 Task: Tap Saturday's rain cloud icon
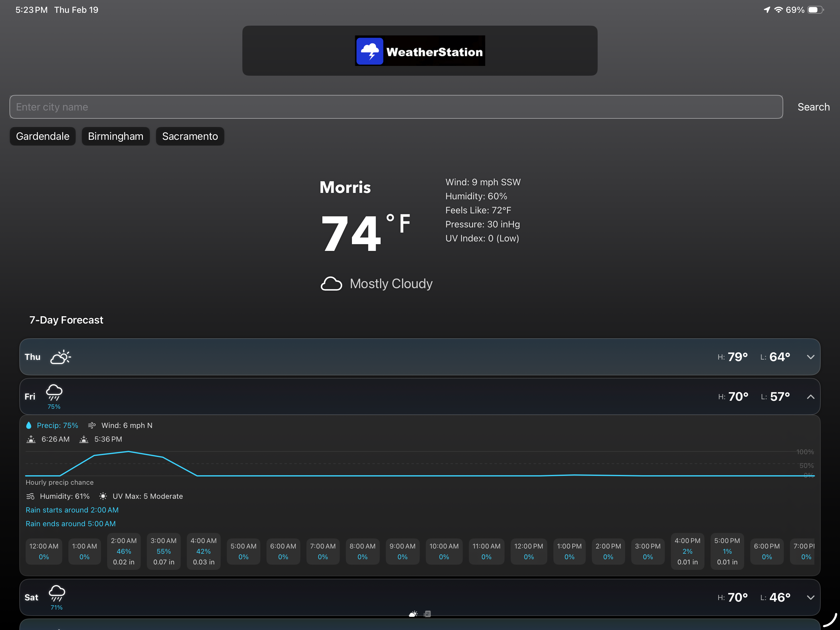point(57,593)
